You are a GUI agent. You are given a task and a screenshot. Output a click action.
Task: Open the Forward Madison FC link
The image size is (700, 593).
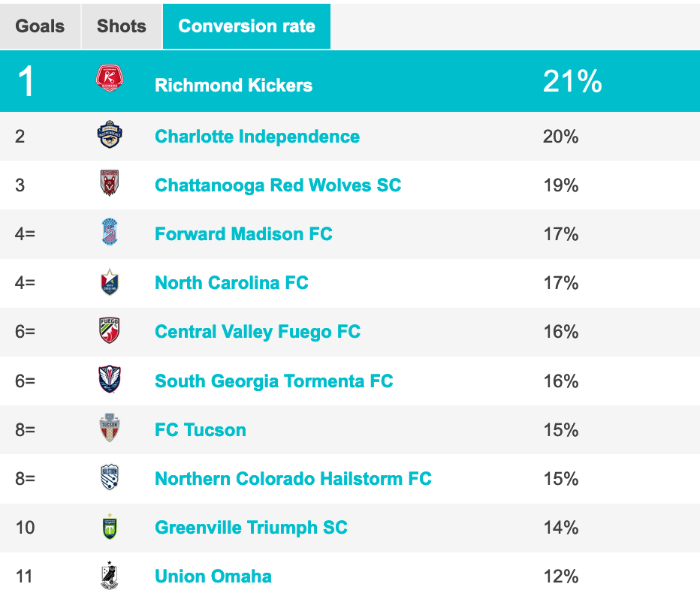[x=243, y=233]
